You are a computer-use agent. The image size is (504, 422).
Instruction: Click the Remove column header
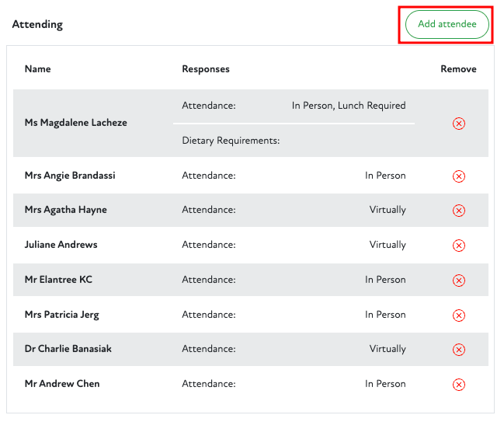tap(458, 69)
